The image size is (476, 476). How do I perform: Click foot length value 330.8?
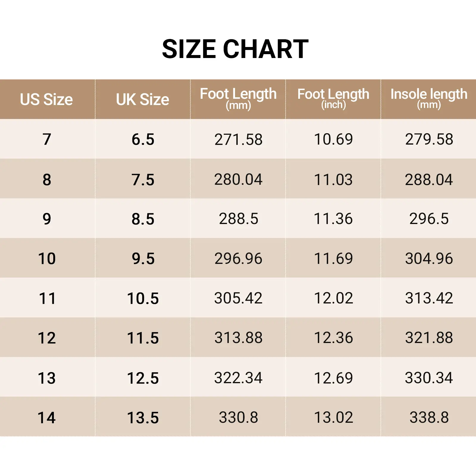click(238, 417)
